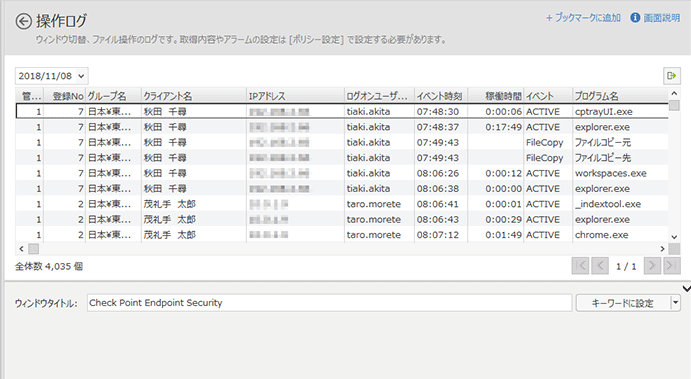Click the キーワードに設定 button
The image size is (691, 379).
pos(623,303)
